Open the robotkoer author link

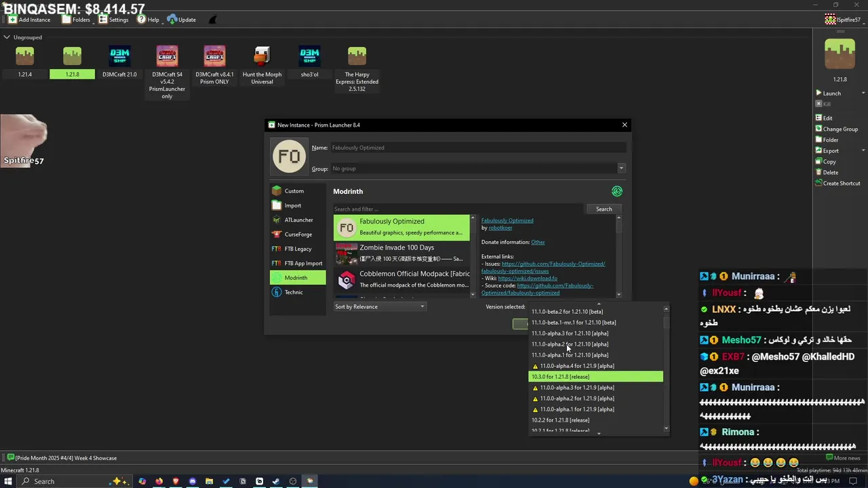point(500,228)
